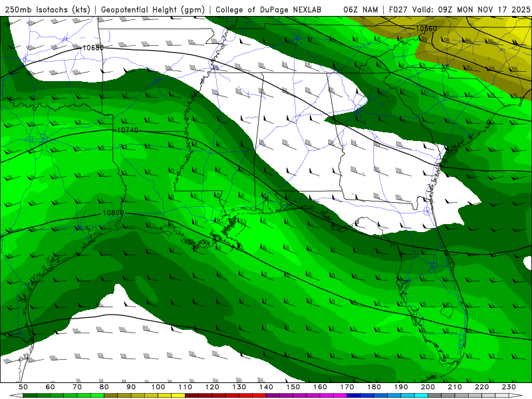This screenshot has height=399, width=532.
Task: Click the 'F027 Valid: 09Z MON NOV 17 2025' text
Action: tap(460, 10)
